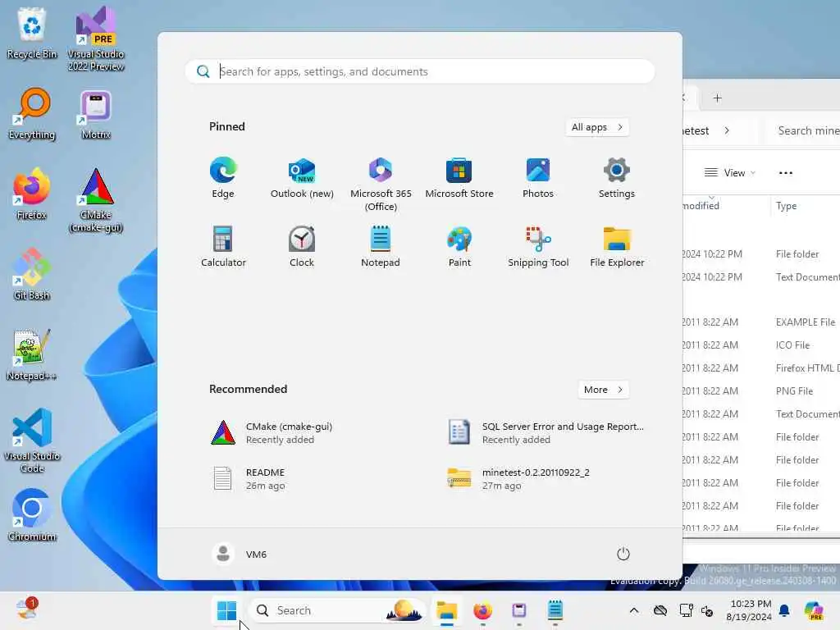
Task: Show More recommended items
Action: [x=603, y=390]
